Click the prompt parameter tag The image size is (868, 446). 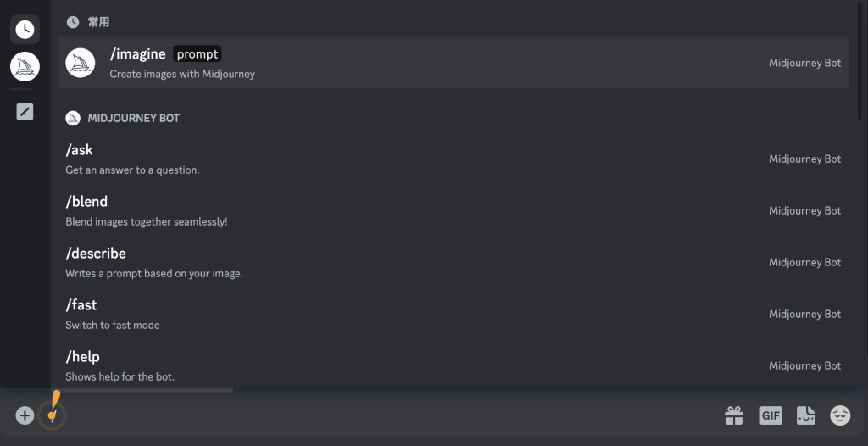[x=197, y=53]
